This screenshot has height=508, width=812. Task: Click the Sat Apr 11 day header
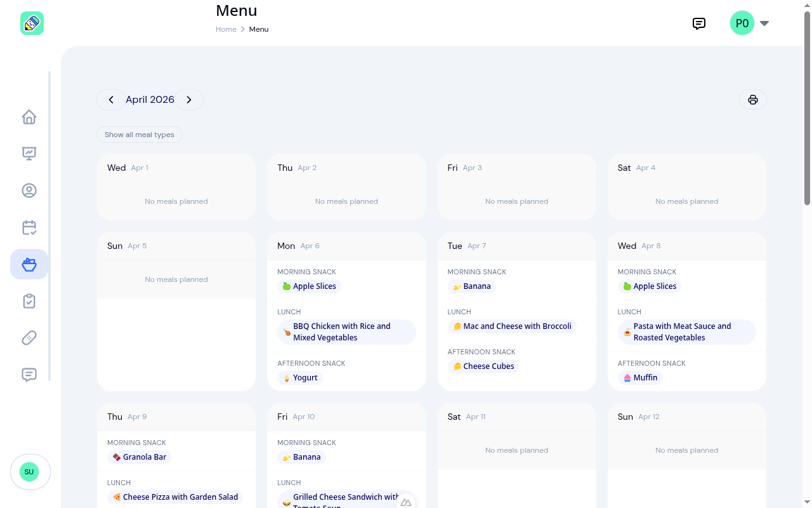517,417
